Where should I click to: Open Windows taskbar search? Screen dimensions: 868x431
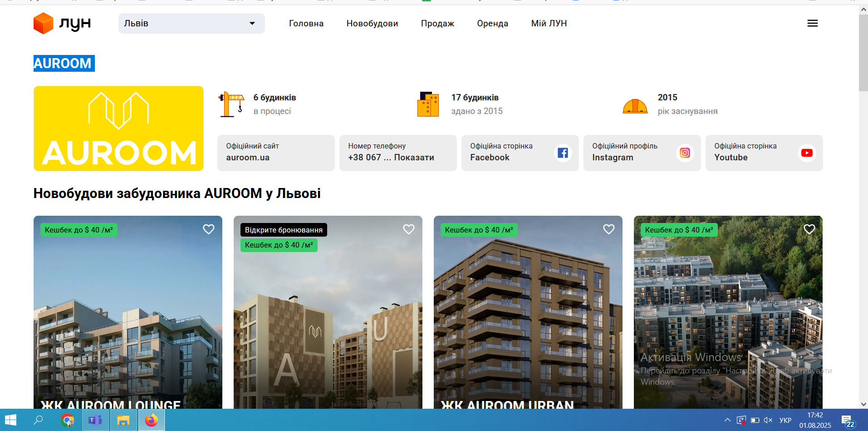(39, 420)
